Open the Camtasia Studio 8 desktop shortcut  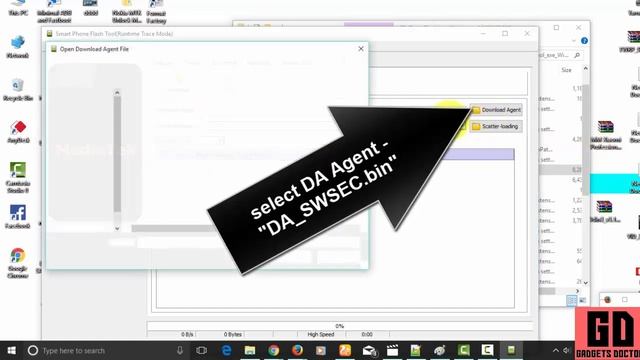click(x=18, y=178)
